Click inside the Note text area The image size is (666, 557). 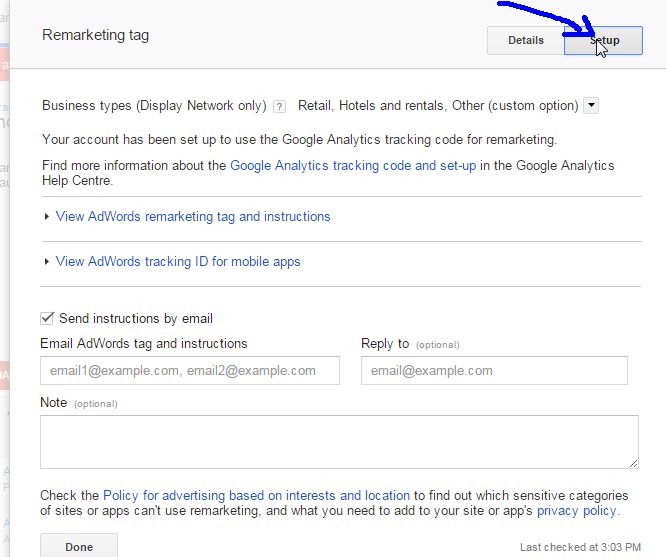pyautogui.click(x=339, y=442)
